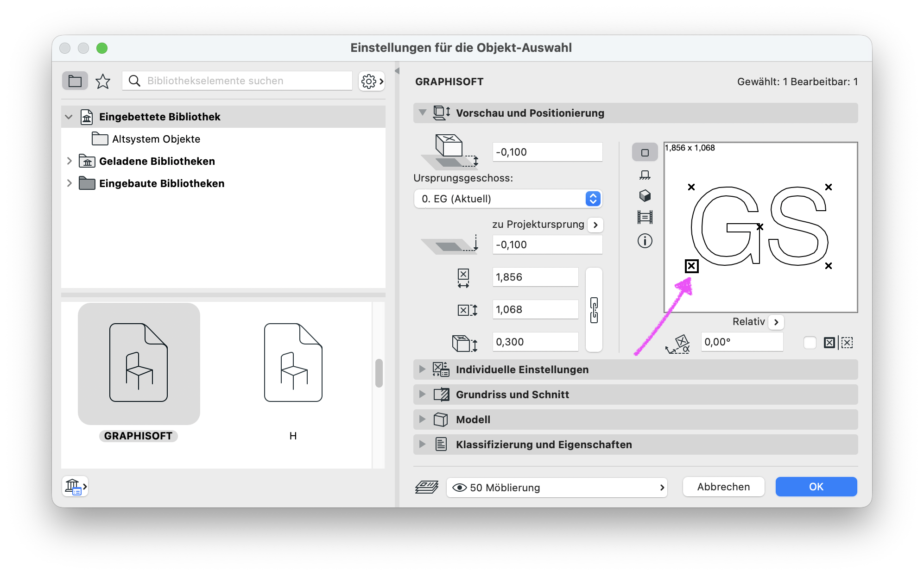Enable the mirror object checkbox
924x576 pixels.
(810, 343)
